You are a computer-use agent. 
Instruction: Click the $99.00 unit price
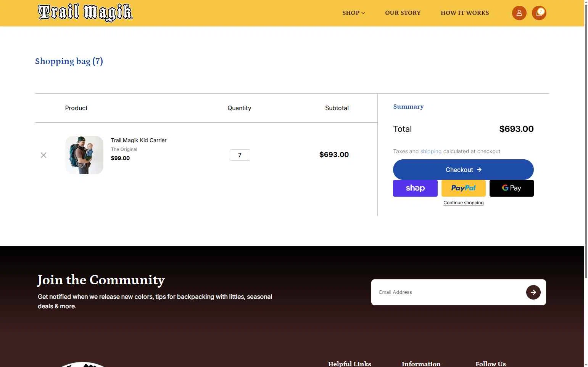coord(120,158)
